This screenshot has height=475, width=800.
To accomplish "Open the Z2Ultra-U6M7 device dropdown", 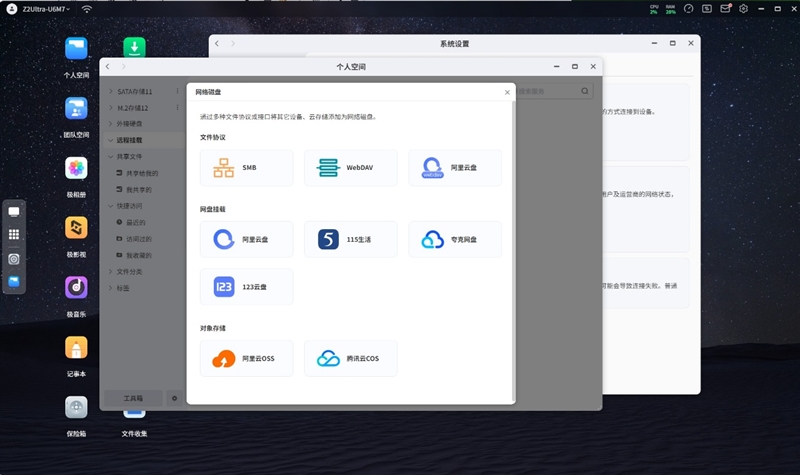I will 46,9.
